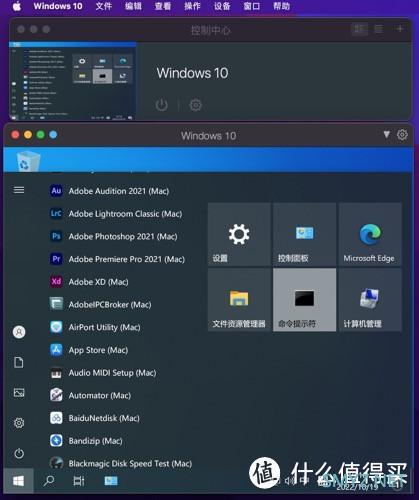
Task: Open Task View on the taskbar
Action: (79, 481)
